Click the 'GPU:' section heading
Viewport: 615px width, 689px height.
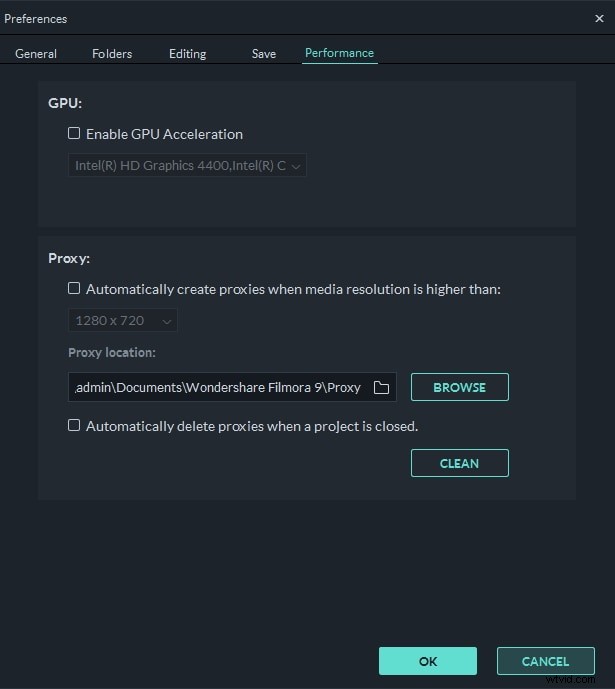click(x=64, y=104)
